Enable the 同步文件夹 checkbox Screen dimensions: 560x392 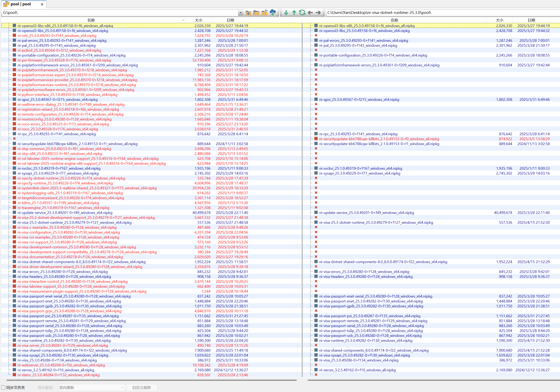pyautogui.click(x=3, y=387)
